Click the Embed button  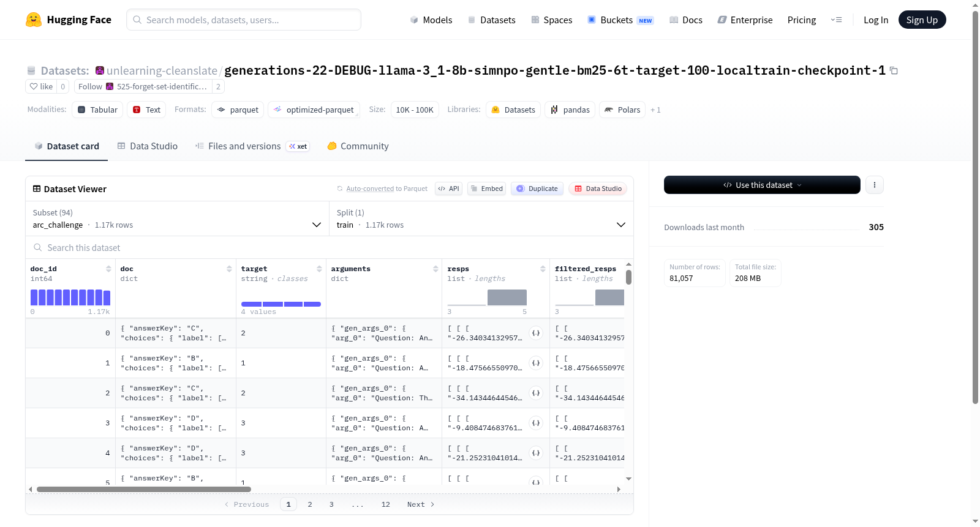tap(486, 189)
